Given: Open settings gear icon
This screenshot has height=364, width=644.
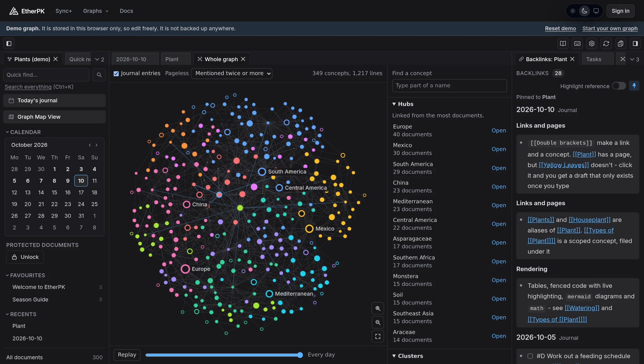Looking at the screenshot, I should 592,43.
